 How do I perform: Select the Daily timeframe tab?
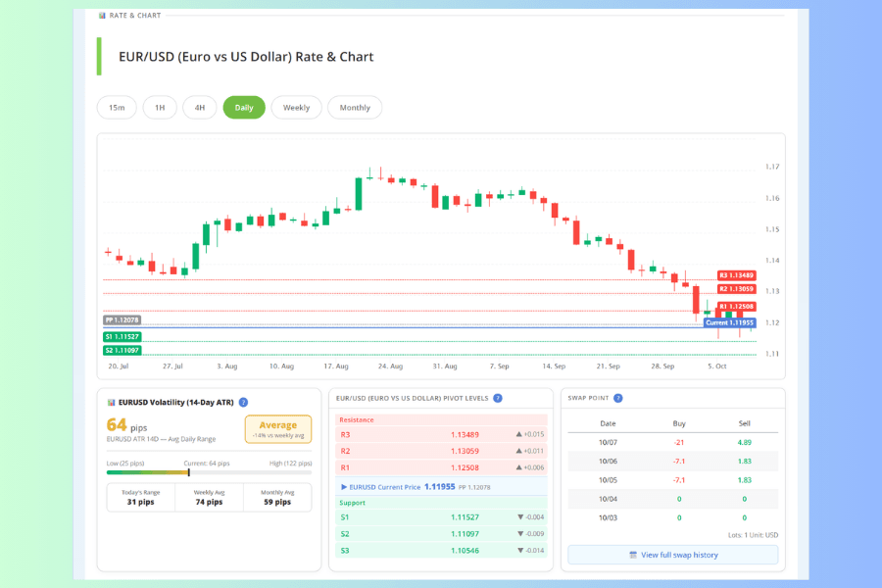click(244, 108)
